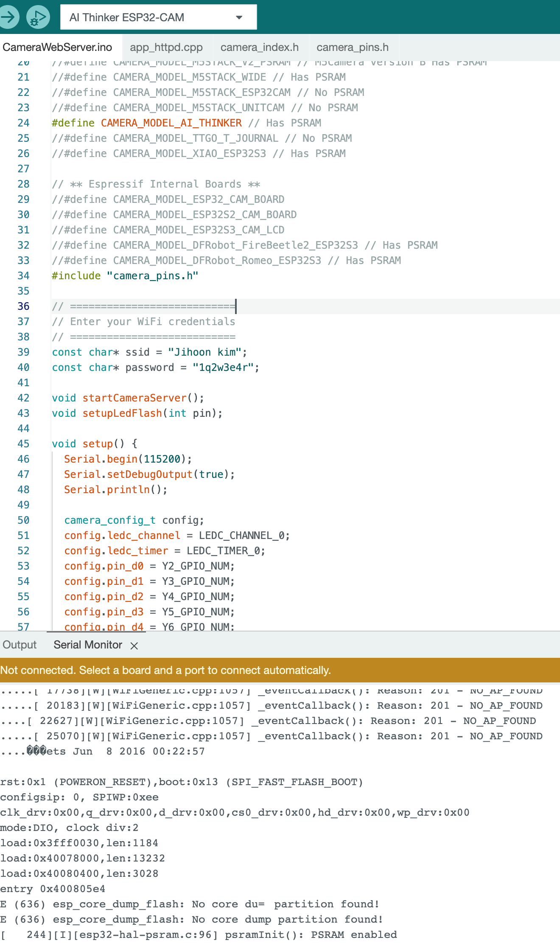This screenshot has width=560, height=943.
Task: Start the debugger with the Debug icon
Action: click(38, 17)
